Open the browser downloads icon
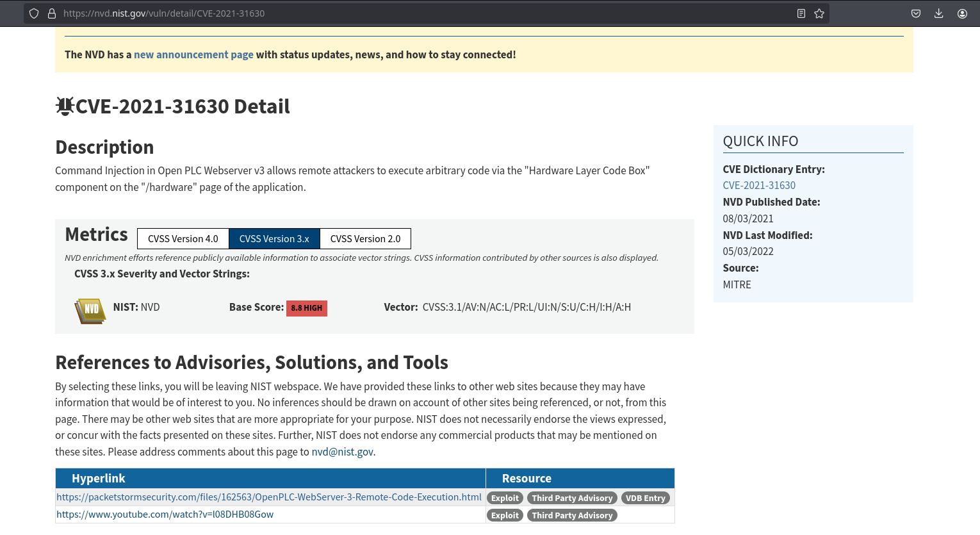 click(938, 13)
